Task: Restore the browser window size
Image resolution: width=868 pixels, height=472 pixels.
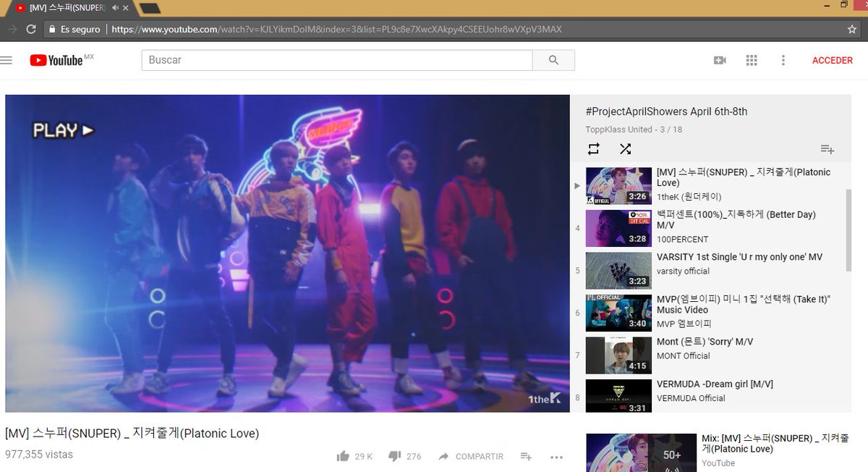Action: (x=843, y=4)
